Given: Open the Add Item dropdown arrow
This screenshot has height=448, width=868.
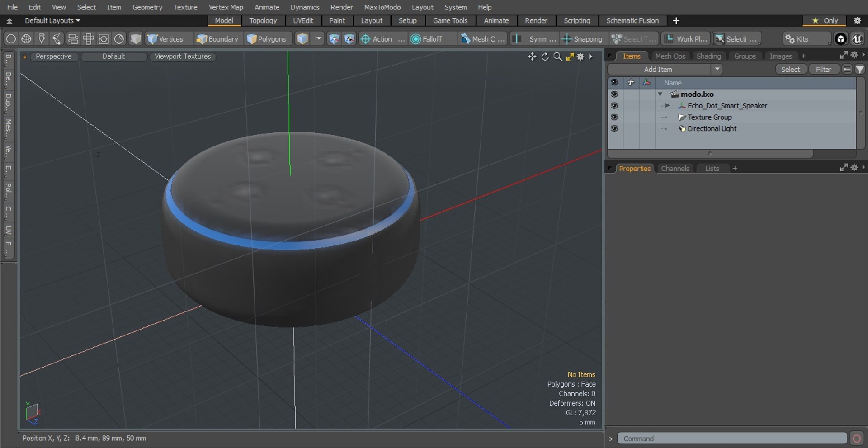Looking at the screenshot, I should coord(717,69).
